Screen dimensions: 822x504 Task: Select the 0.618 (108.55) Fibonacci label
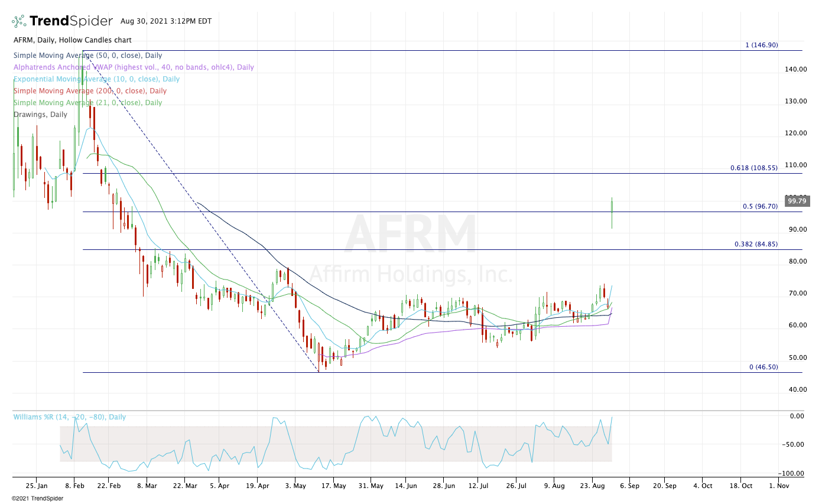(x=753, y=168)
